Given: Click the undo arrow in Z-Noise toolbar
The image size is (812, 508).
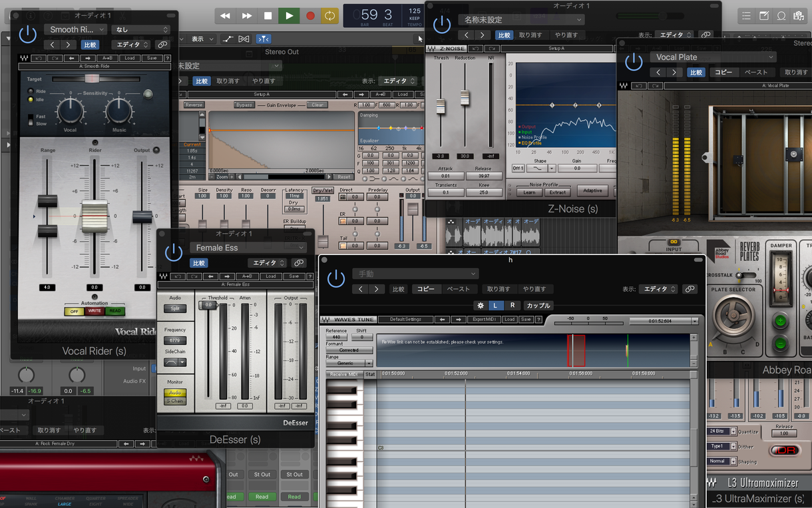Looking at the screenshot, I should click(x=475, y=49).
